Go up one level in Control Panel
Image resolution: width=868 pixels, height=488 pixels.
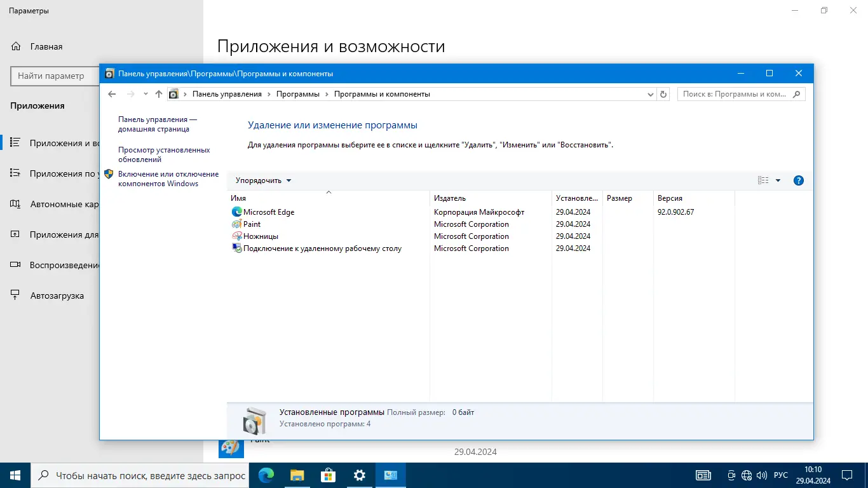[159, 94]
